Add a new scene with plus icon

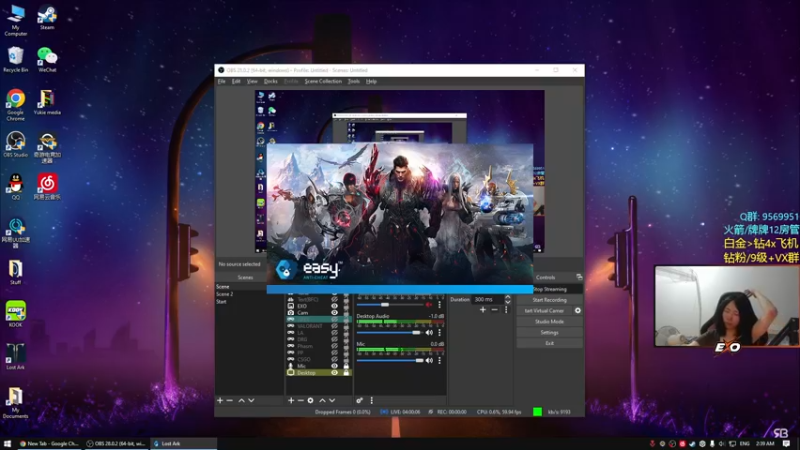(220, 401)
